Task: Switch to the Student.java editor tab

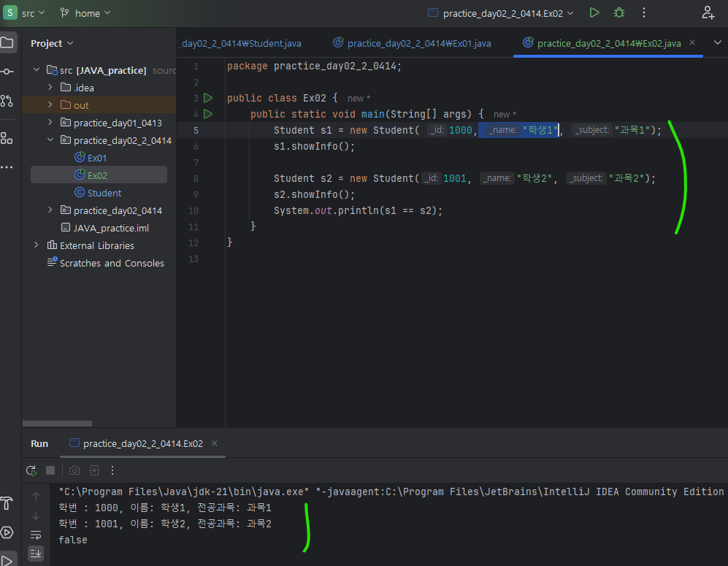Action: [240, 43]
